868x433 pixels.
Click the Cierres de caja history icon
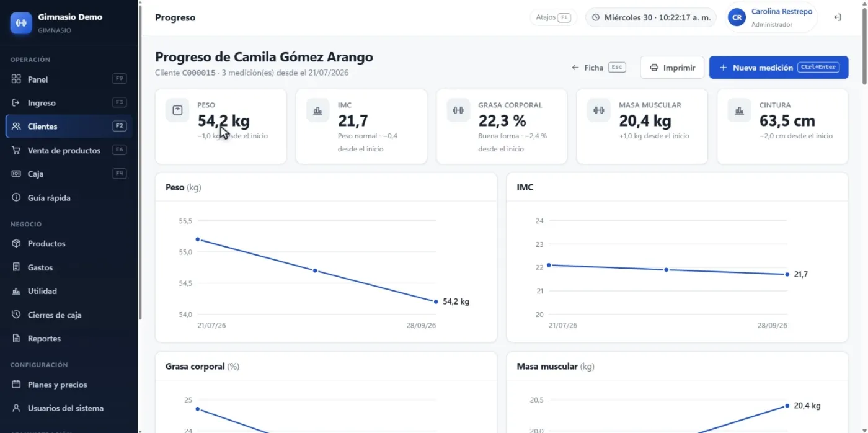pyautogui.click(x=16, y=315)
